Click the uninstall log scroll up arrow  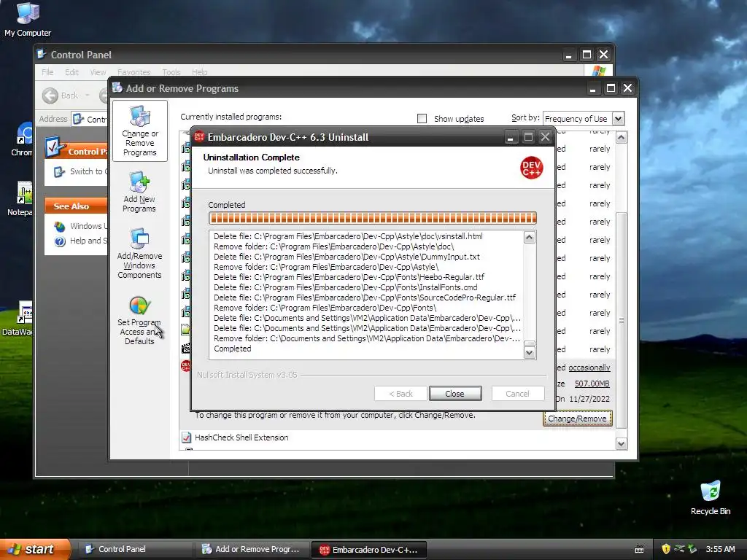[x=530, y=238]
